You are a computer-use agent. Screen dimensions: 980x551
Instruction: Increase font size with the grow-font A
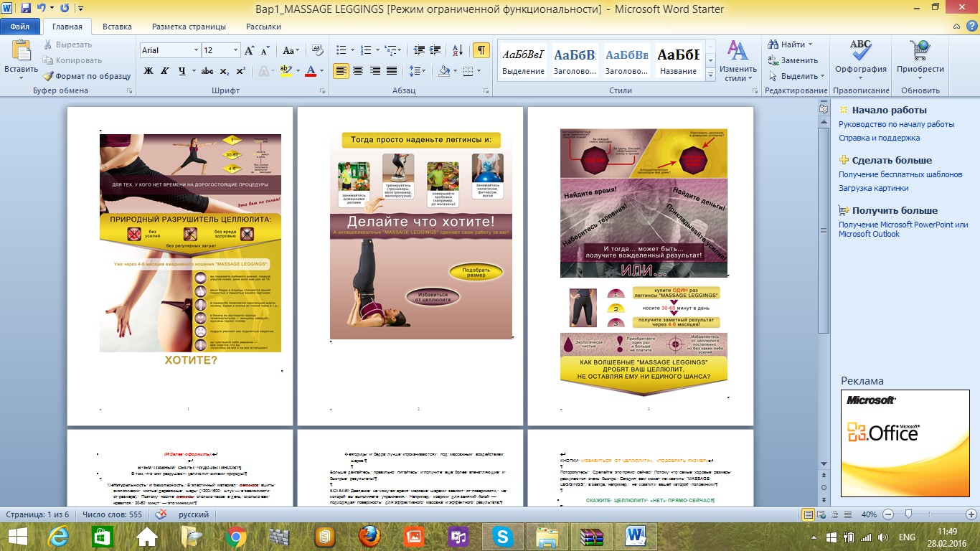pos(249,50)
